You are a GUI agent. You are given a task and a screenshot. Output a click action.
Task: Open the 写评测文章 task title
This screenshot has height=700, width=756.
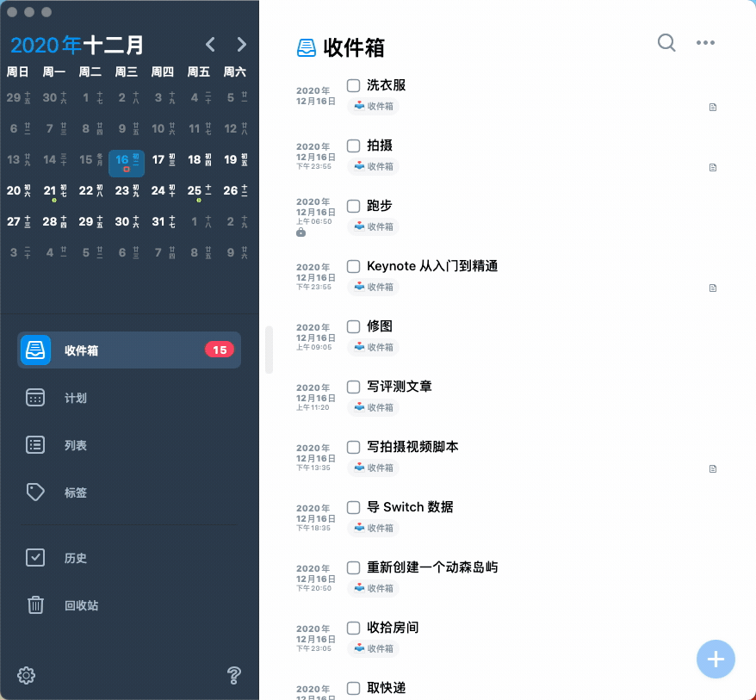click(x=400, y=387)
